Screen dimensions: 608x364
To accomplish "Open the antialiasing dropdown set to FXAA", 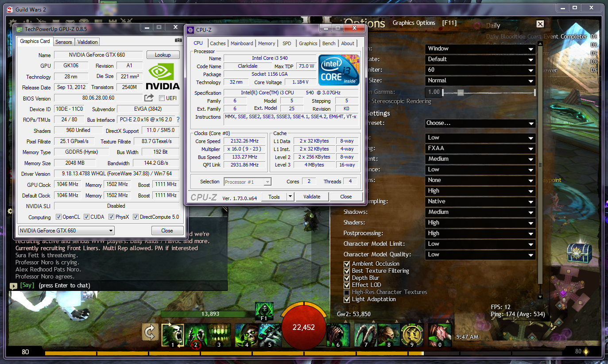I will click(480, 148).
